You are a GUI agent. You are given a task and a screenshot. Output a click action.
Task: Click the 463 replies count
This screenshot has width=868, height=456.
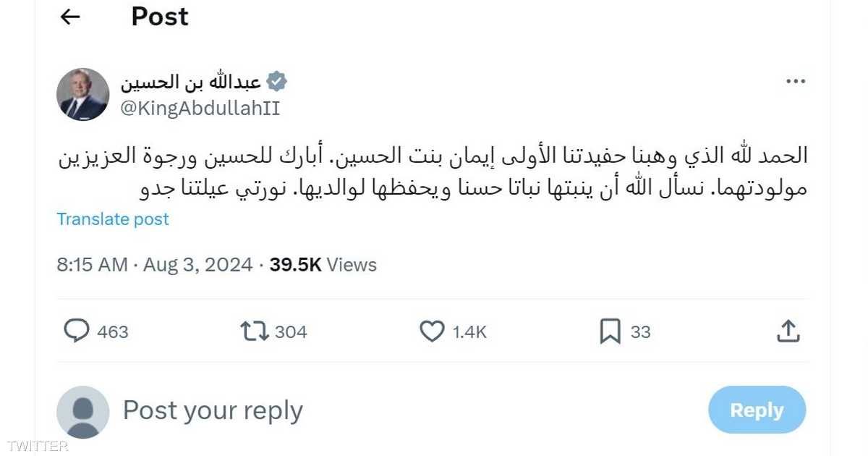click(x=112, y=332)
